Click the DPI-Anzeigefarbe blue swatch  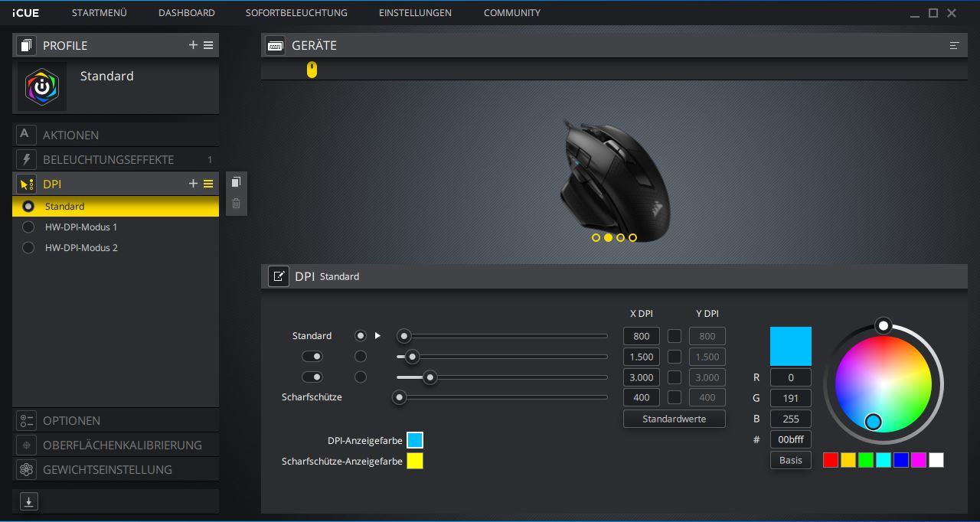tap(415, 440)
